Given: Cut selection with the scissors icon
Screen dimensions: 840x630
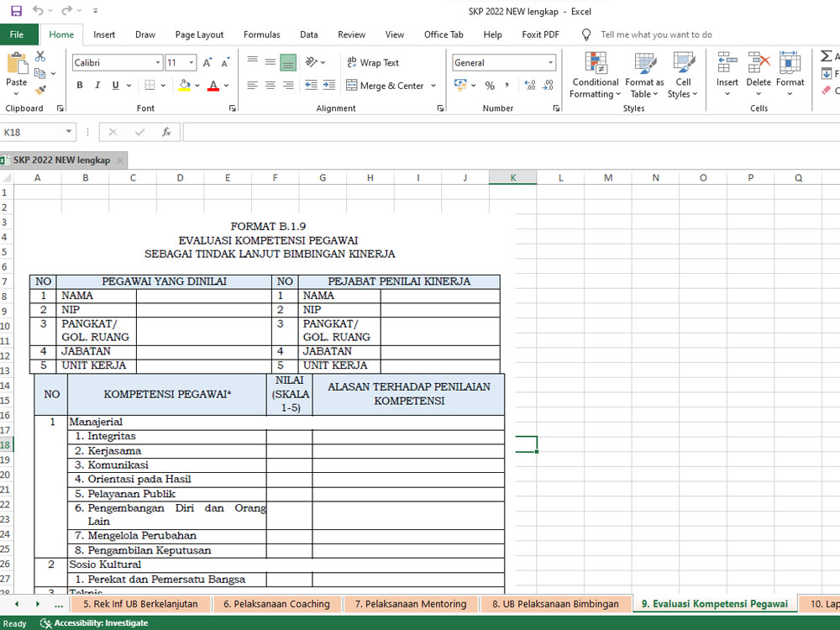Looking at the screenshot, I should (40, 56).
